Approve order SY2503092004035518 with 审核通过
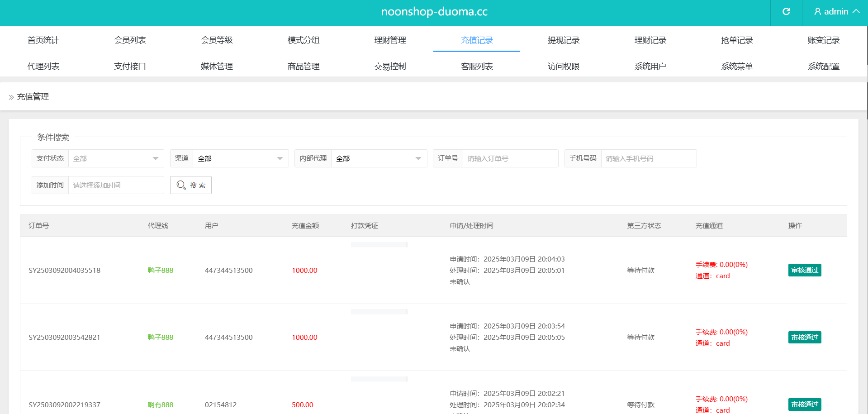Viewport: 868px width, 414px height. coord(804,270)
